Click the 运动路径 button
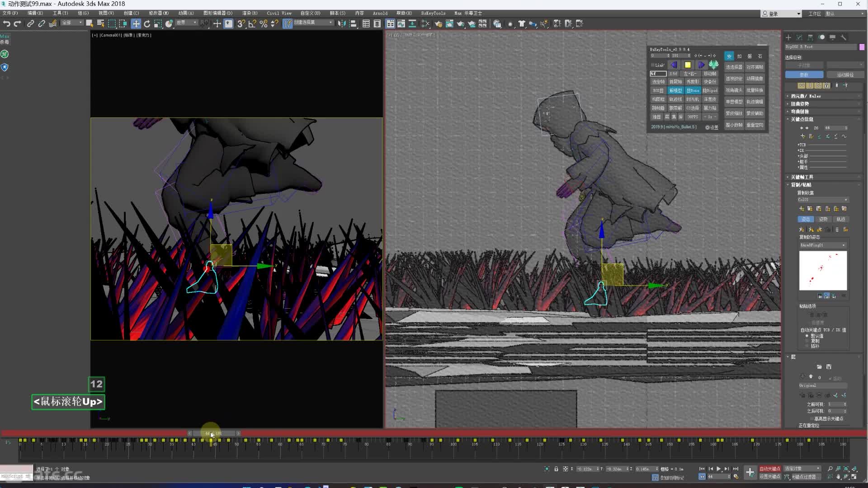 (845, 75)
